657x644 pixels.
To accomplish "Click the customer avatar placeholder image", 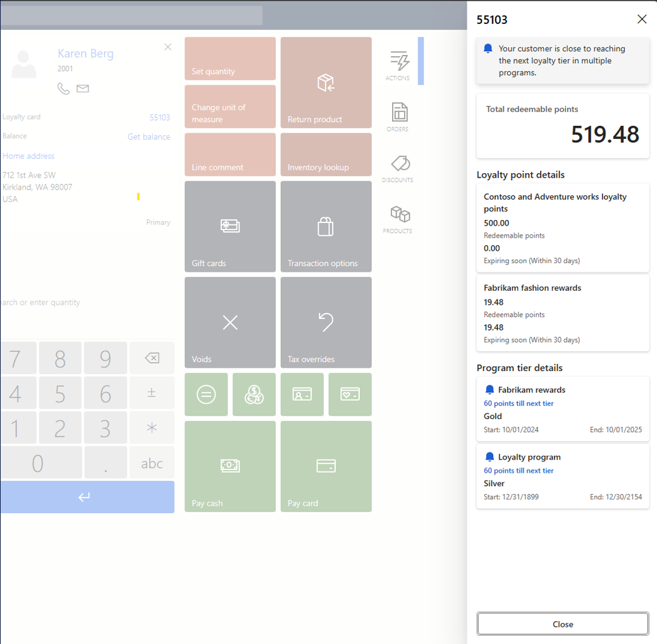I will pos(24,64).
